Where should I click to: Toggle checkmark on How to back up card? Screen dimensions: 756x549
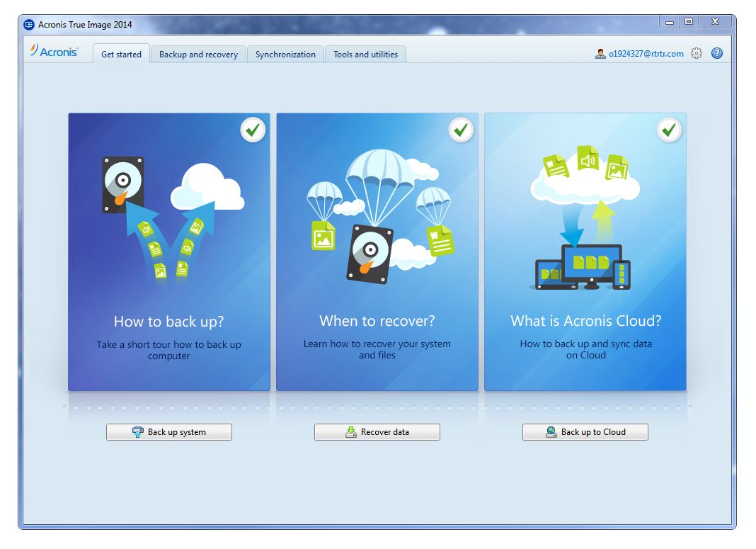click(253, 130)
